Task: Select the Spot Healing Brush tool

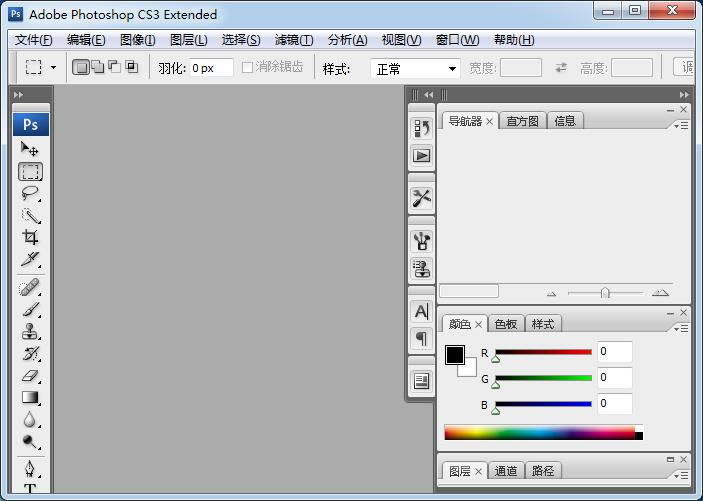Action: pyautogui.click(x=30, y=288)
